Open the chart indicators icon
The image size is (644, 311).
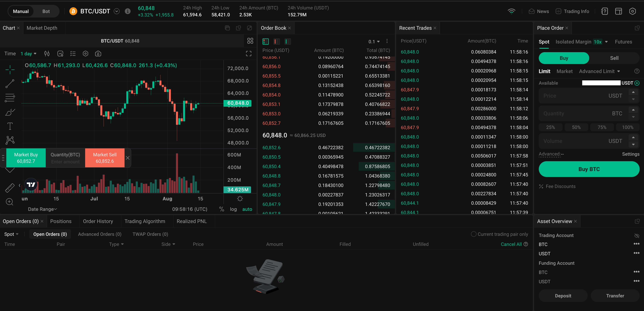click(60, 54)
